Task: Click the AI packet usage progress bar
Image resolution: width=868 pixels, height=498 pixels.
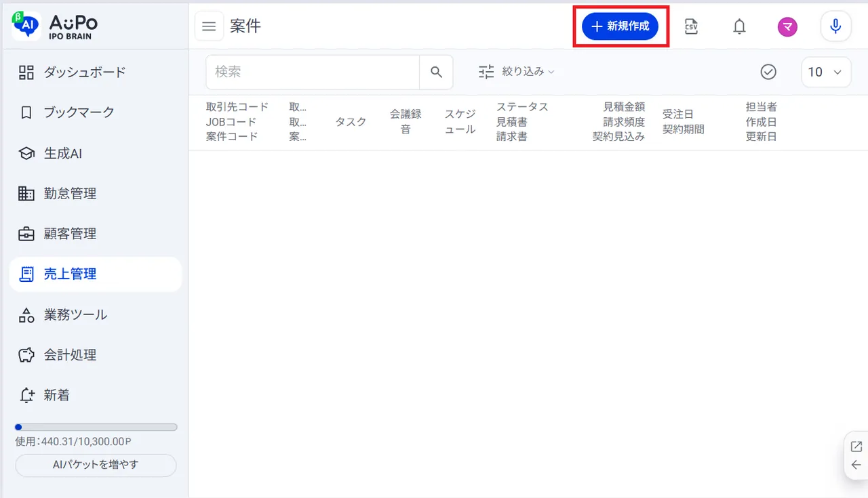Action: tap(96, 428)
